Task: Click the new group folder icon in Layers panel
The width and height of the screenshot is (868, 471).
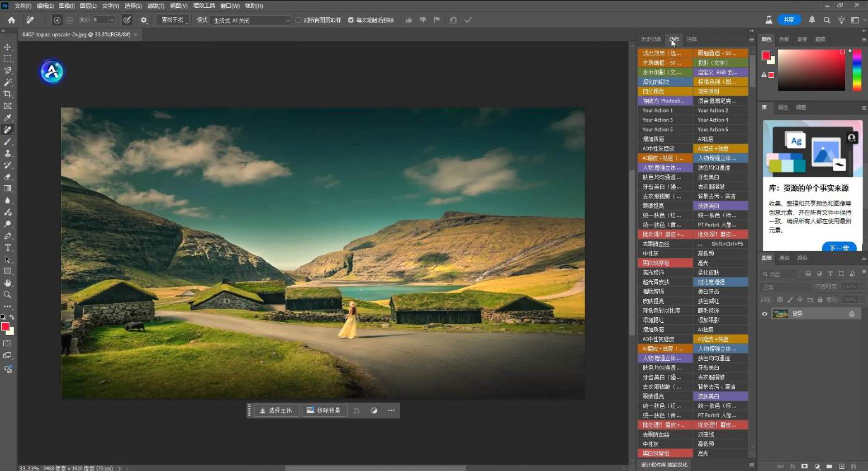Action: 829,466
